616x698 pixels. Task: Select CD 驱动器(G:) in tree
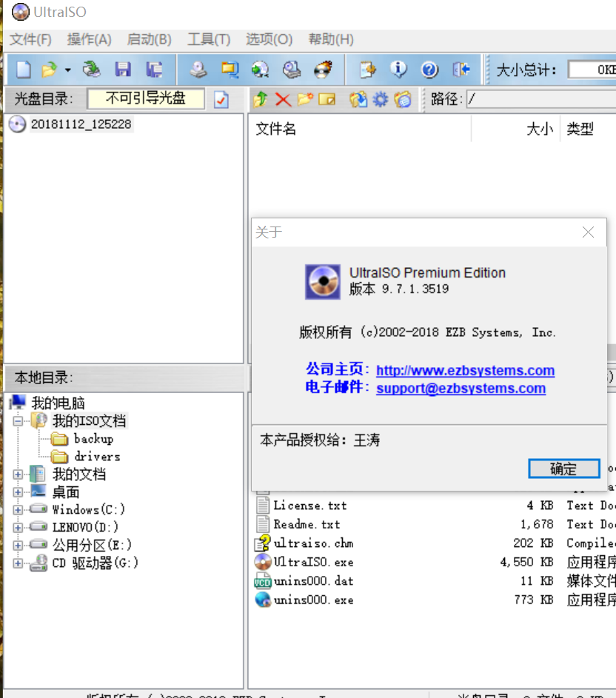coord(95,563)
